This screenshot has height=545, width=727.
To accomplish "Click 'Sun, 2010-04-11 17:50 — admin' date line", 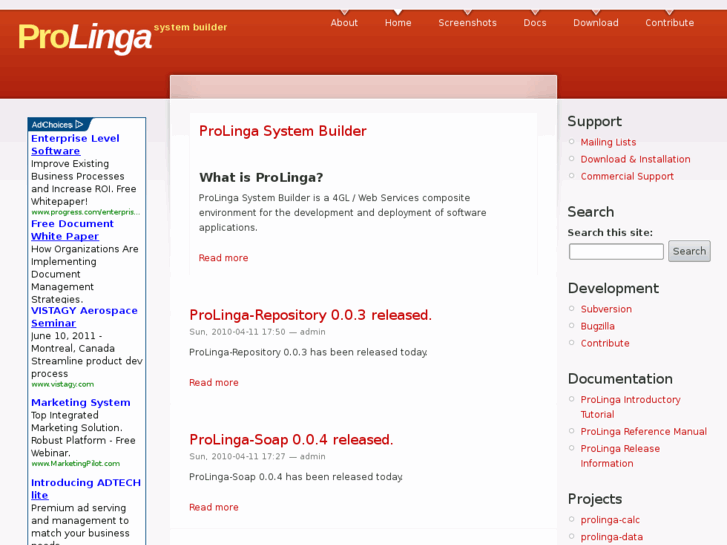I will (257, 332).
